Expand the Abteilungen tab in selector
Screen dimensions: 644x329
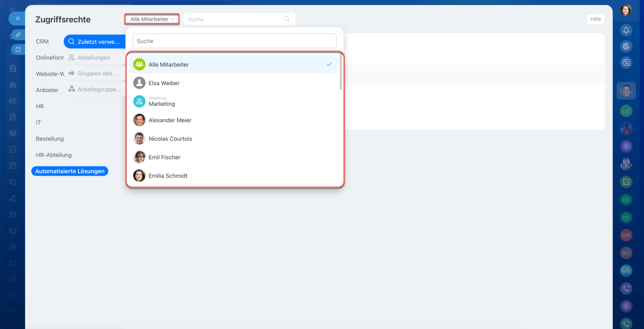94,58
